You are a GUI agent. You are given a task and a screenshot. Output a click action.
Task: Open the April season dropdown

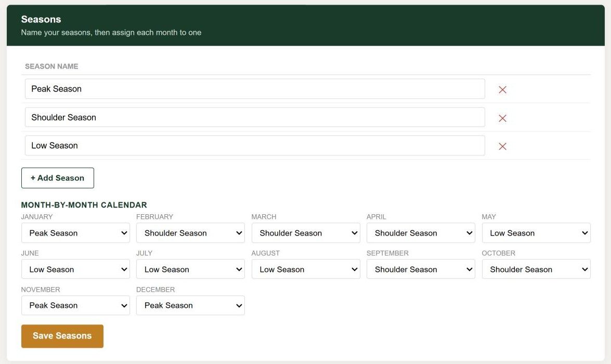tap(421, 232)
